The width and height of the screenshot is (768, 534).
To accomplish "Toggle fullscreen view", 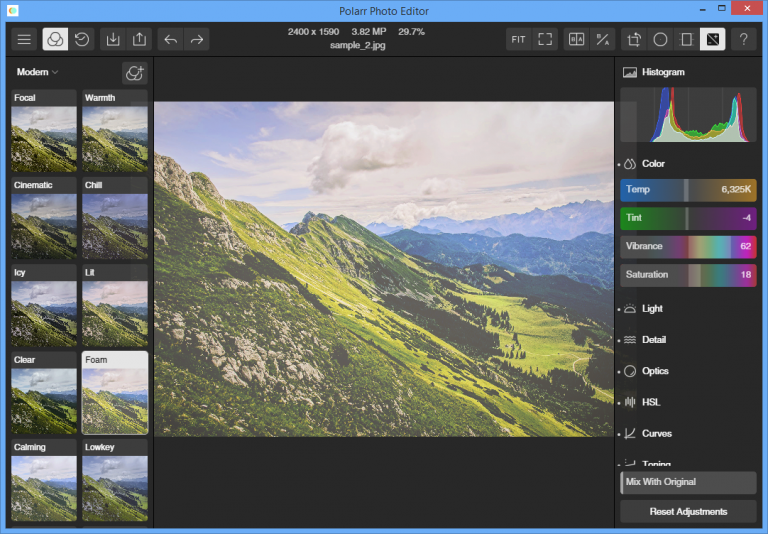I will (545, 40).
